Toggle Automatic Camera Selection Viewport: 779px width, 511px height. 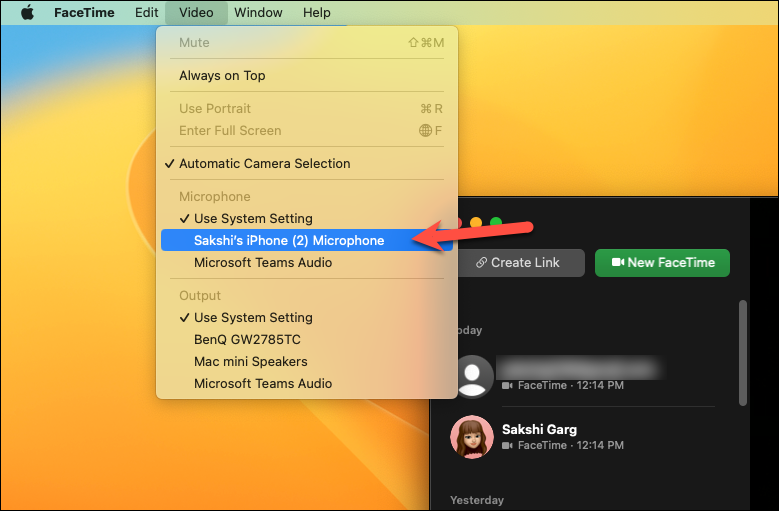pos(307,163)
